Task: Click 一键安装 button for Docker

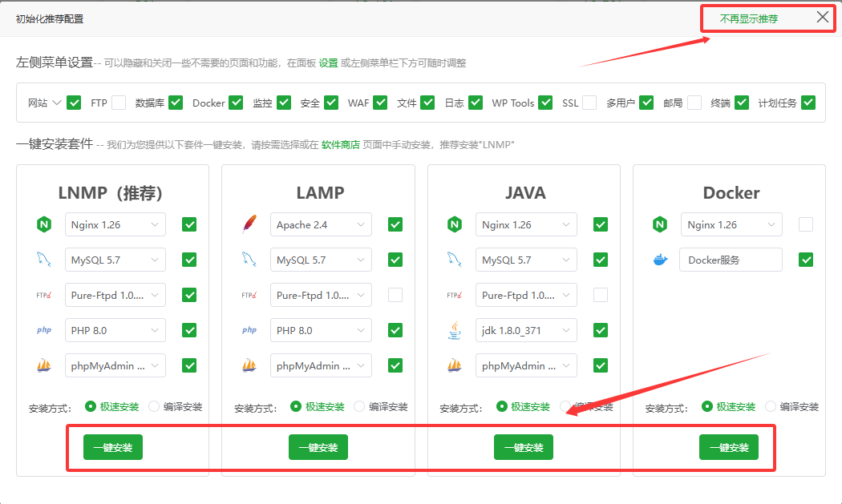Action: [729, 447]
